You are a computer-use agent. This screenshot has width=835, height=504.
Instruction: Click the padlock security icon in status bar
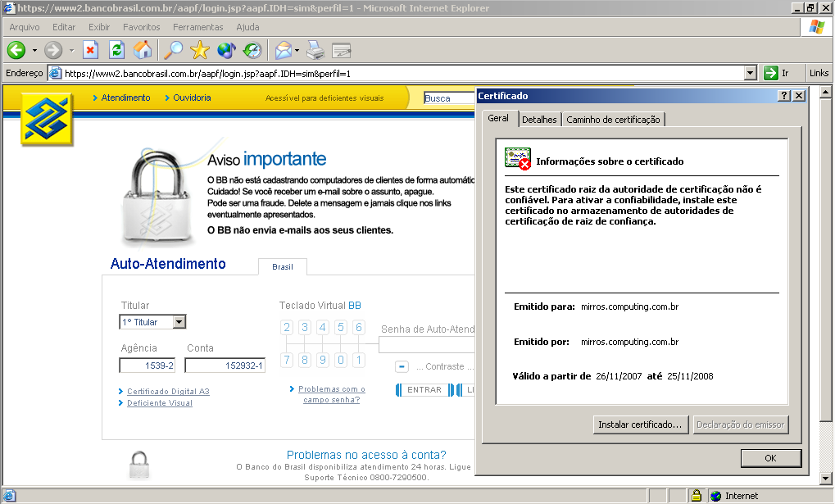(x=696, y=496)
